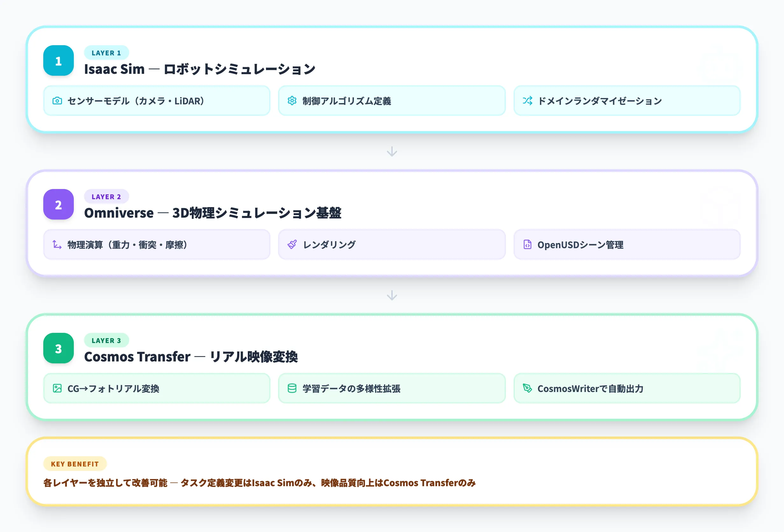Viewport: 784px width, 532px height.
Task: Click the shuffle icon for ドメインランダマイゼーション
Action: (527, 101)
